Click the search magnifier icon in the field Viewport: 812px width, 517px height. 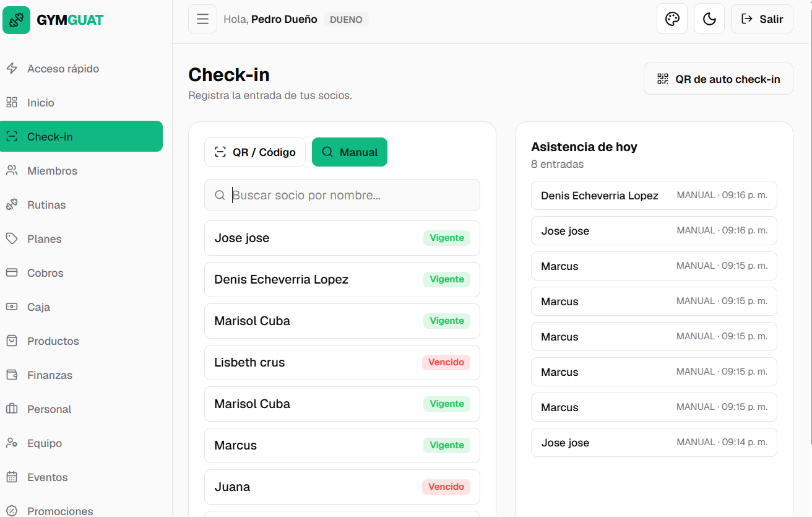coord(220,195)
